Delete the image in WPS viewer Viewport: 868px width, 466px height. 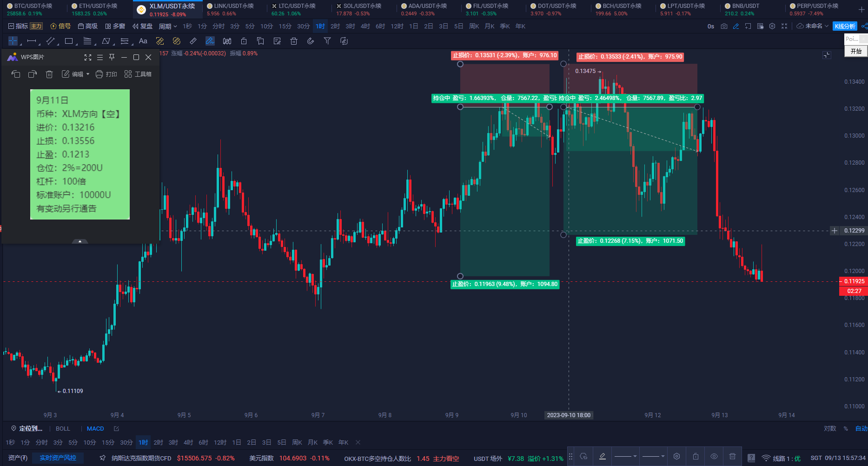tap(49, 74)
